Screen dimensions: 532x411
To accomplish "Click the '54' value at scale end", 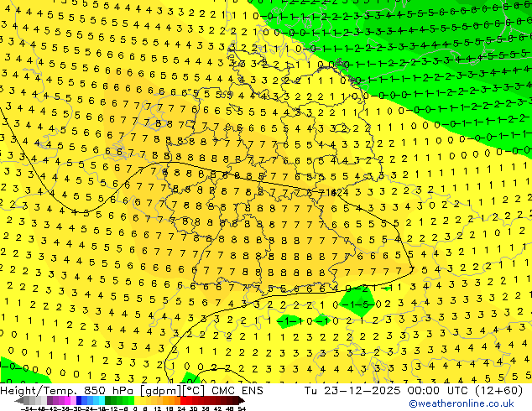I will point(242,409).
